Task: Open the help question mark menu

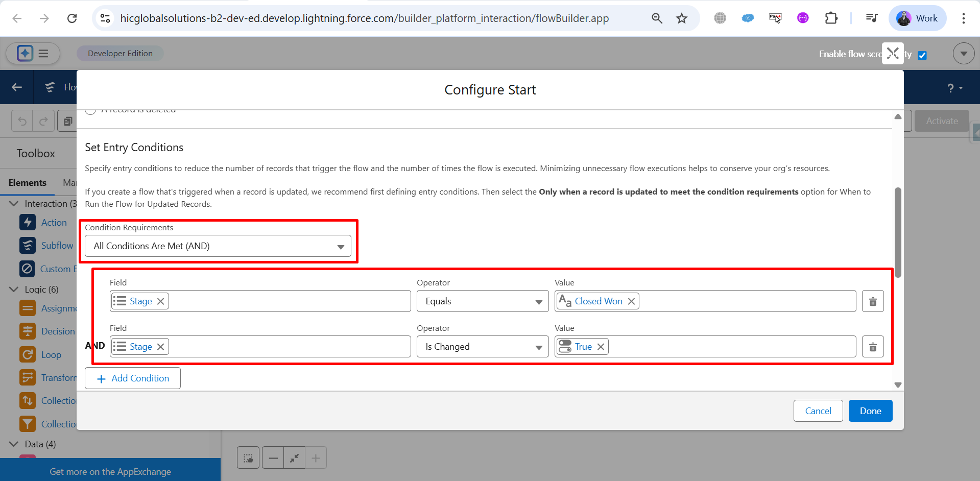Action: (x=954, y=88)
